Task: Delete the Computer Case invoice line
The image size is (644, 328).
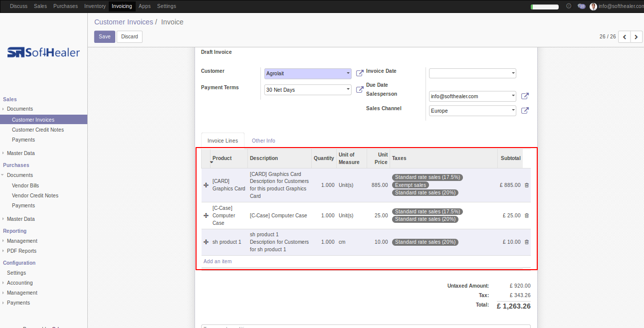Action: [527, 215]
